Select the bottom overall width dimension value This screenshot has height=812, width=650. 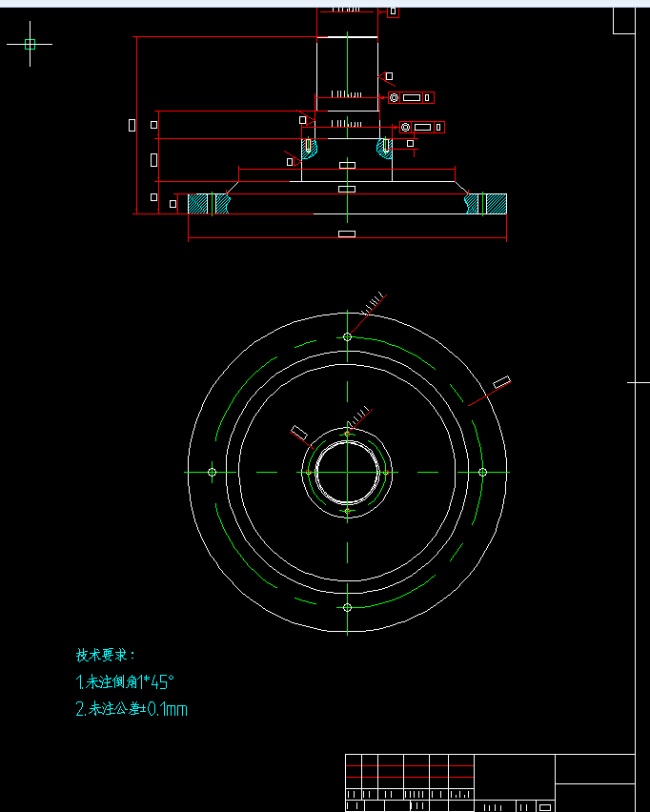347,234
